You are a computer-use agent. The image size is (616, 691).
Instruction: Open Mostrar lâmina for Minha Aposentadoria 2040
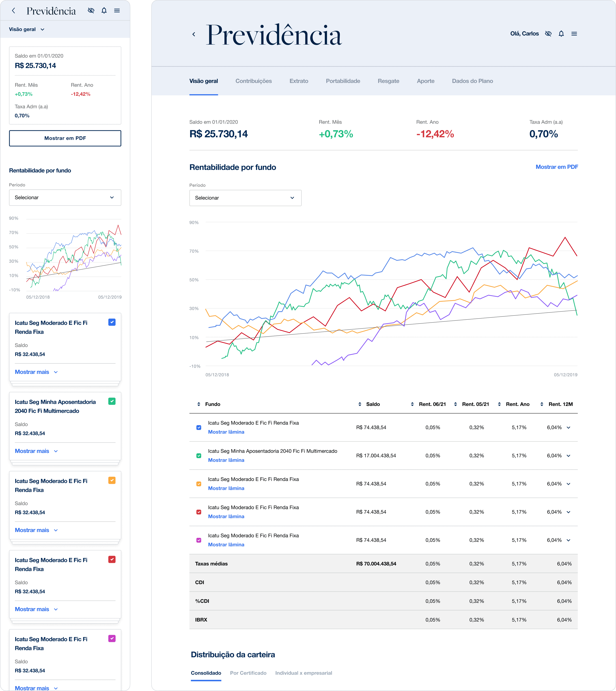(x=226, y=460)
